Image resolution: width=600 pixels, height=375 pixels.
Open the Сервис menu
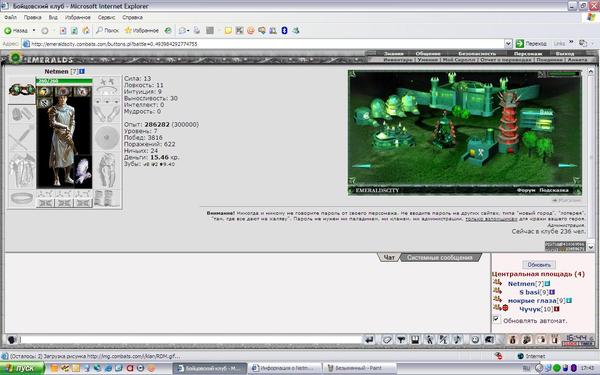click(106, 17)
